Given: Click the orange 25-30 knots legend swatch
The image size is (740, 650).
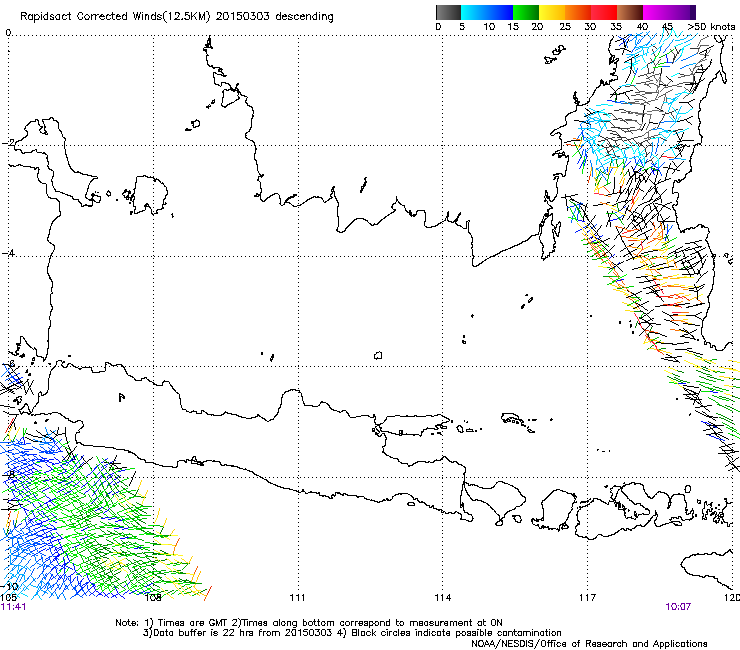Looking at the screenshot, I should click(x=578, y=12).
